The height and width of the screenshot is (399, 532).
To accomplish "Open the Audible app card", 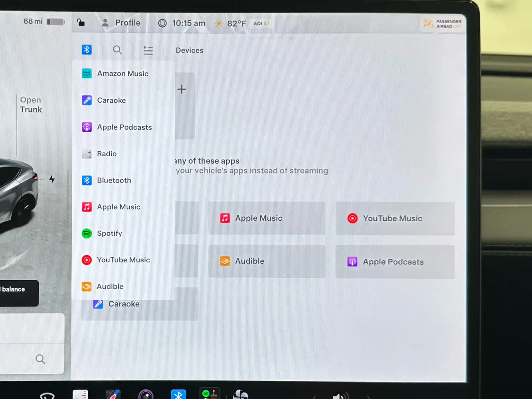I will (267, 261).
